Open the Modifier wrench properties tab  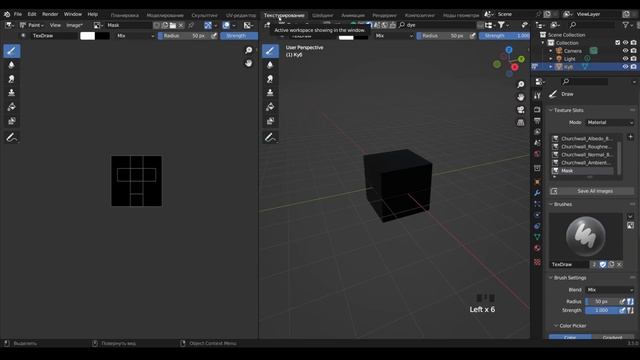pyautogui.click(x=537, y=193)
